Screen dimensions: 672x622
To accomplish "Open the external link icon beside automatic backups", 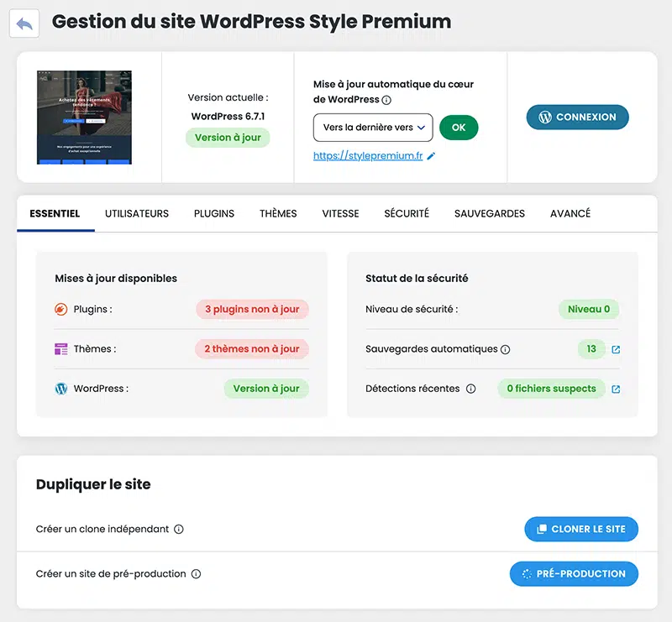I will (616, 349).
